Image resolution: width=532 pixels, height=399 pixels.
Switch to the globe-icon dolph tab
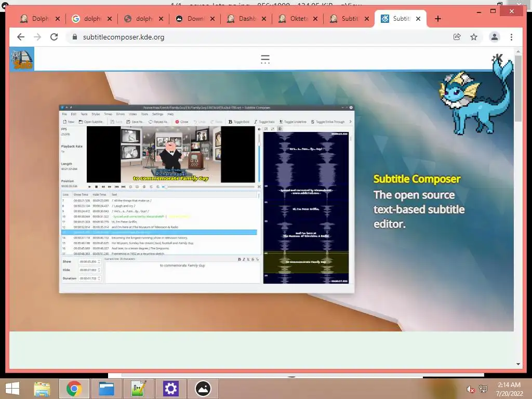(x=138, y=19)
